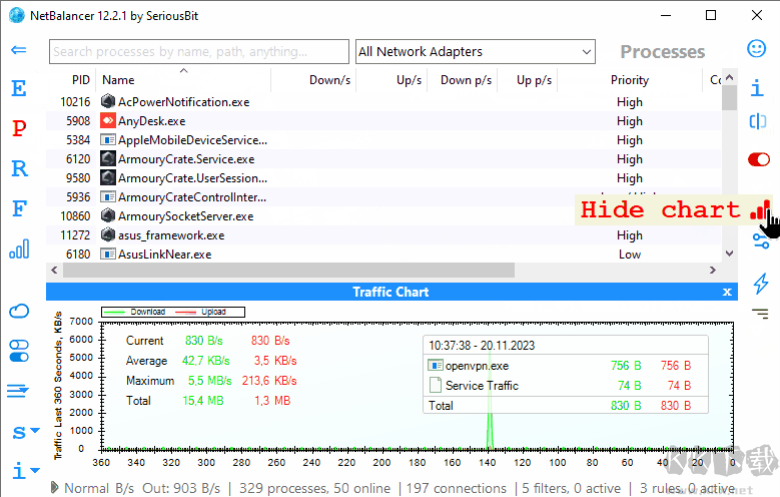
Task: Open the bar chart statistics icon in left sidebar
Action: point(19,249)
